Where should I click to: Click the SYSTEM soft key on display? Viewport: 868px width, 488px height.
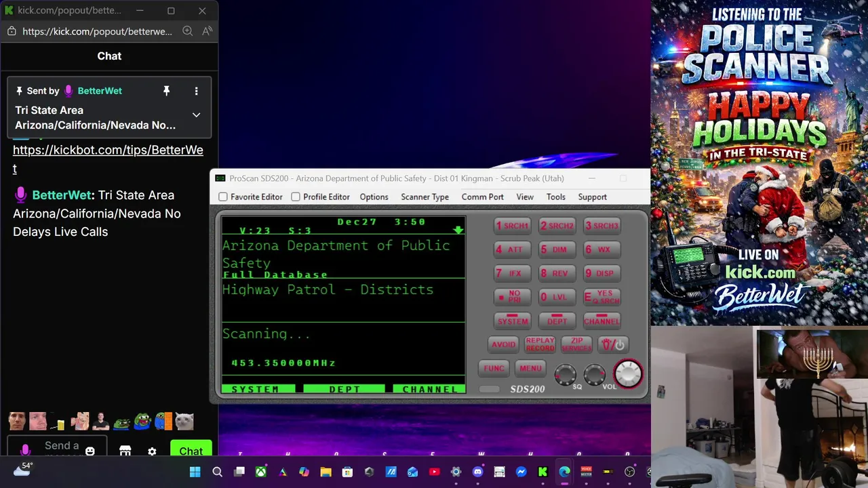(x=258, y=389)
